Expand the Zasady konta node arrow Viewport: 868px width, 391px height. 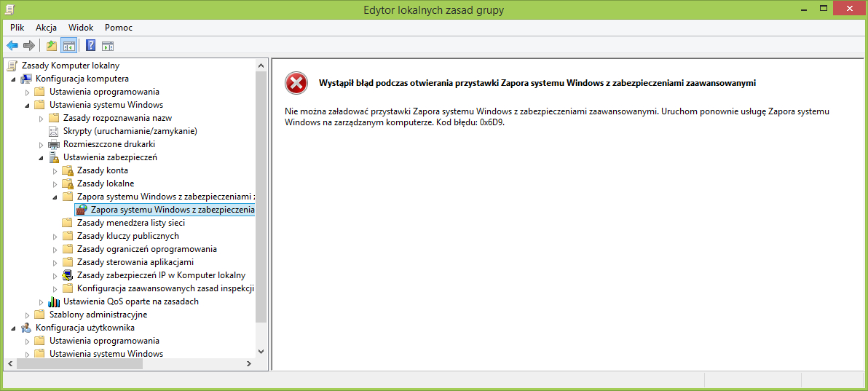55,170
